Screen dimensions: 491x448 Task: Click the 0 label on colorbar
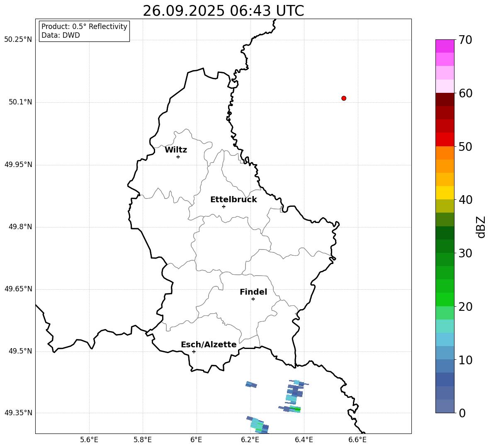click(462, 413)
